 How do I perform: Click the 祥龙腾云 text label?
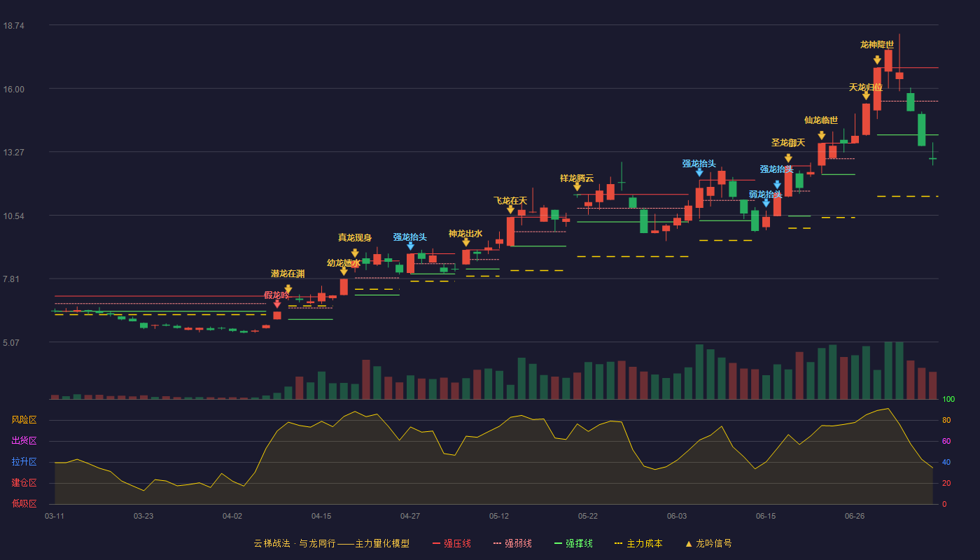pos(577,178)
